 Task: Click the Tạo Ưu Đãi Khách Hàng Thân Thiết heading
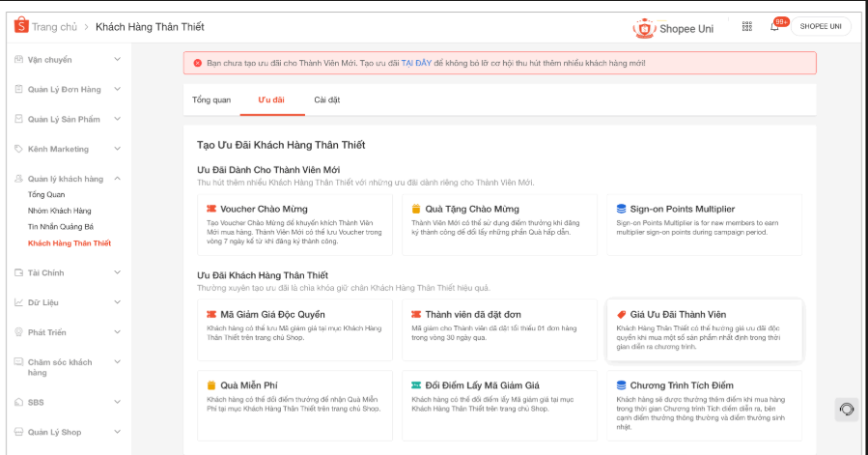pos(281,145)
